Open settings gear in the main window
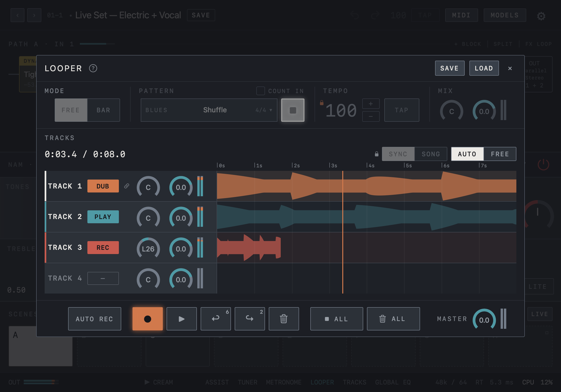 tap(541, 16)
